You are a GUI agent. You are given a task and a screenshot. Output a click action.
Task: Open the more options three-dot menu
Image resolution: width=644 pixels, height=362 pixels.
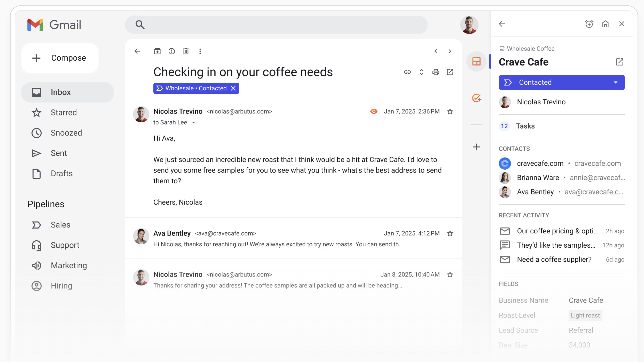tap(200, 51)
